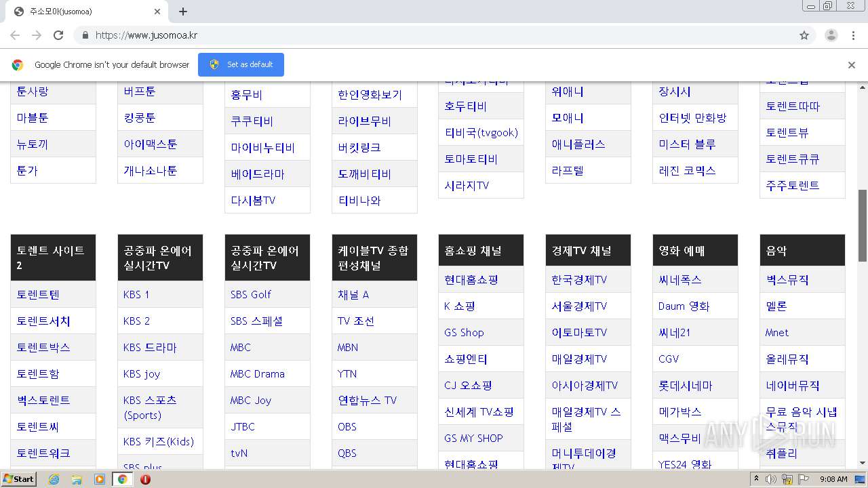The image size is (868, 488).
Task: Click the 티비국(tvgook) link
Action: pos(481,133)
